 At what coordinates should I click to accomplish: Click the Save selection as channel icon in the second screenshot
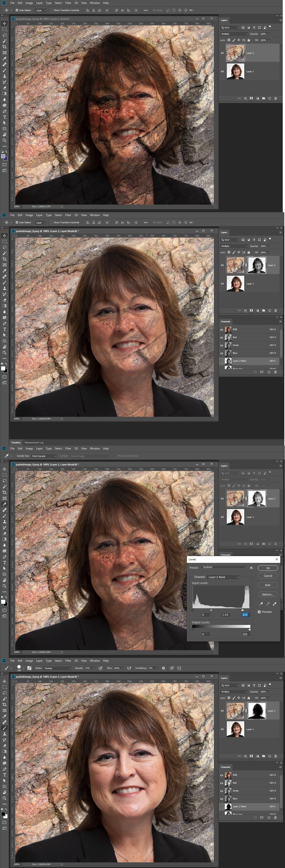coord(262,372)
